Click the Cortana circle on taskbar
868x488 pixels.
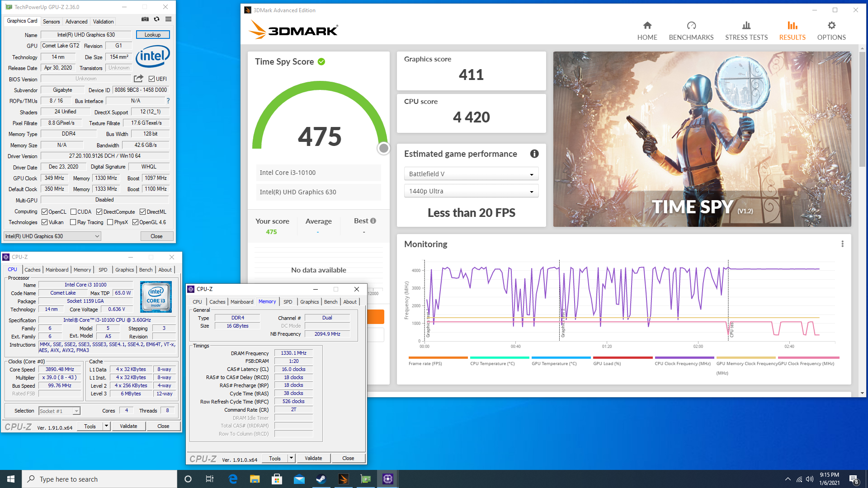[x=188, y=479]
